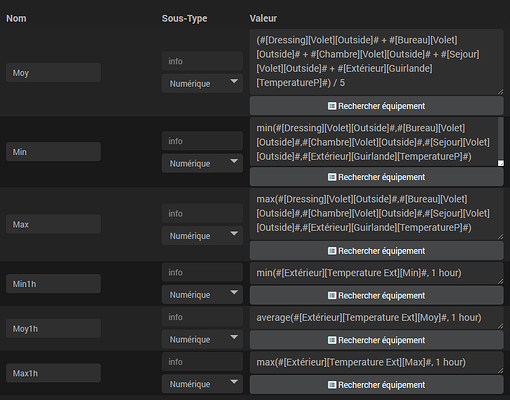Screen dimensions: 510x400
Task: Click the info type field in the Max row
Action: (202, 213)
